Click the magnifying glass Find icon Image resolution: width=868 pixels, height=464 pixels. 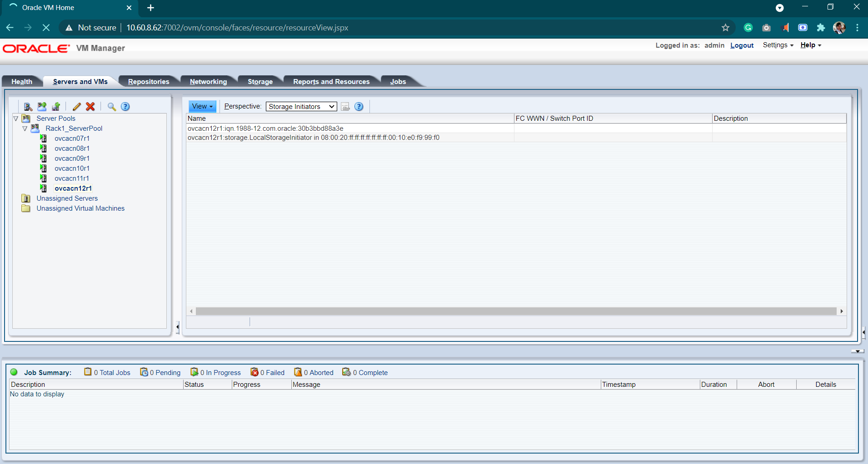tap(111, 107)
